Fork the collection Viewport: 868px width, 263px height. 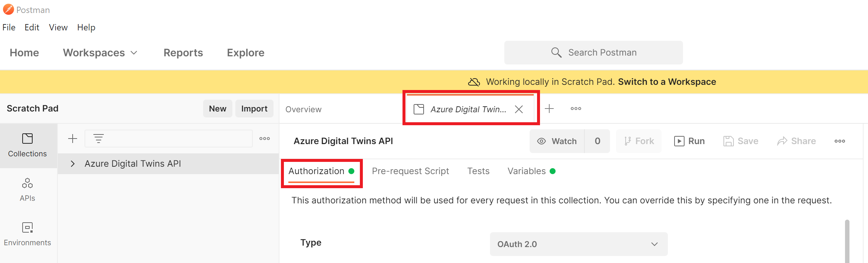[x=639, y=141]
